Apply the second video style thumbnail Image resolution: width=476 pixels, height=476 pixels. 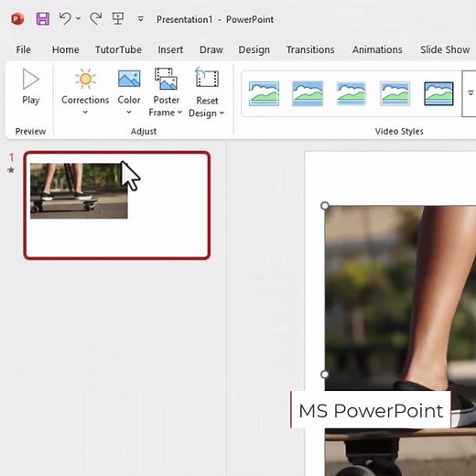pos(308,93)
